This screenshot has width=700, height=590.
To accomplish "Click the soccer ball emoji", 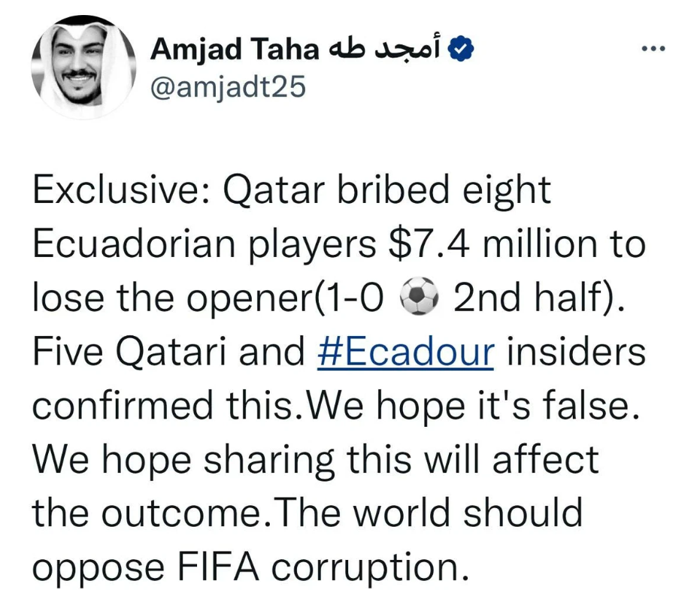I will coord(418,297).
